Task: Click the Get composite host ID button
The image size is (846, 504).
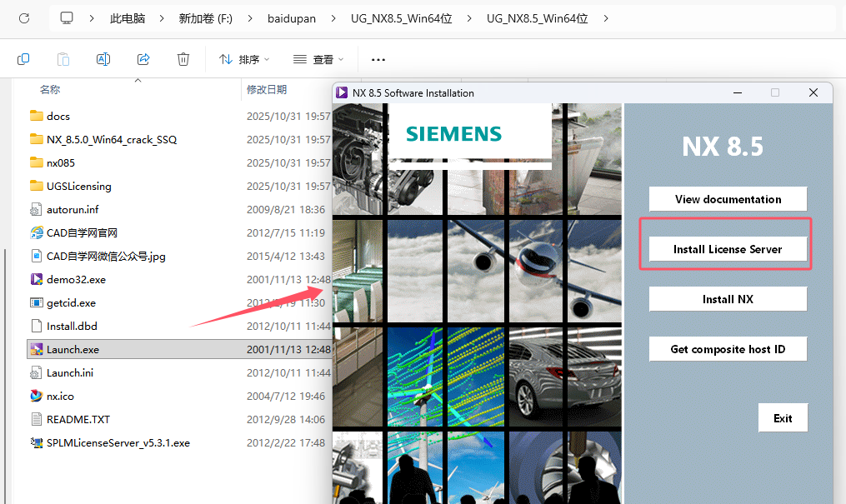Action: [x=728, y=349]
